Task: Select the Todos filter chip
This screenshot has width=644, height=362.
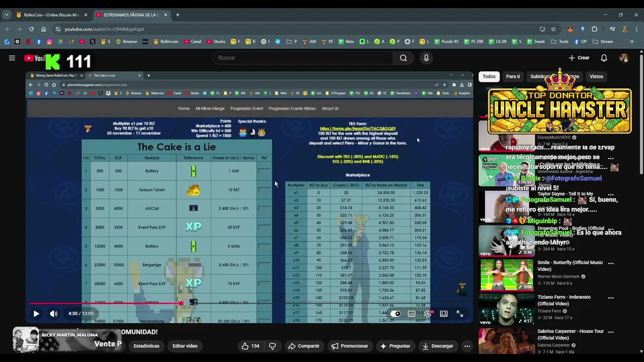Action: coord(489,76)
